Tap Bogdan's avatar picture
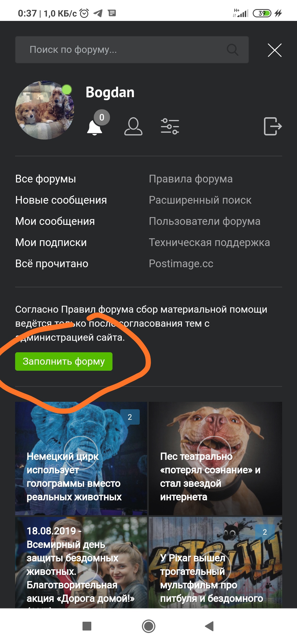297x644 pixels. pos(45,110)
